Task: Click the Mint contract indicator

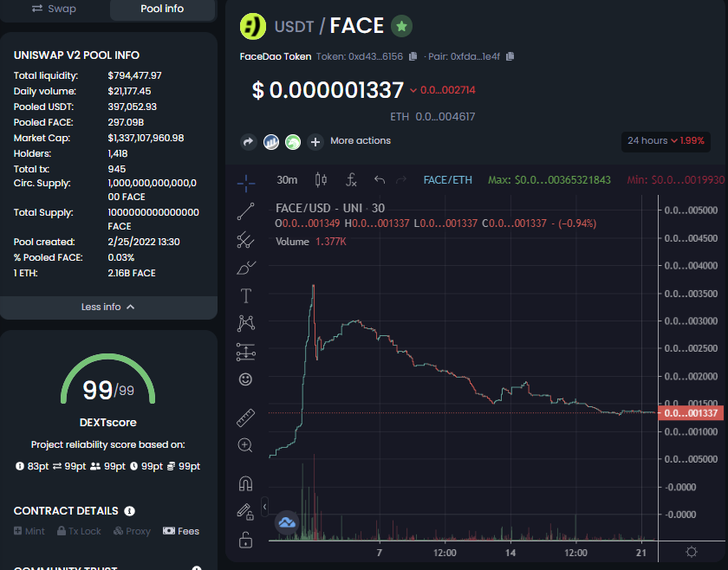Action: point(29,531)
